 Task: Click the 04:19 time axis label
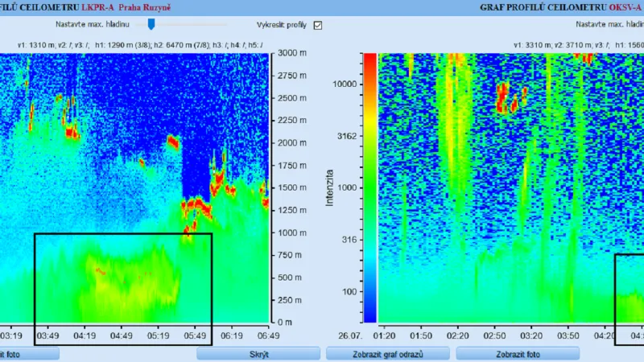[85, 335]
